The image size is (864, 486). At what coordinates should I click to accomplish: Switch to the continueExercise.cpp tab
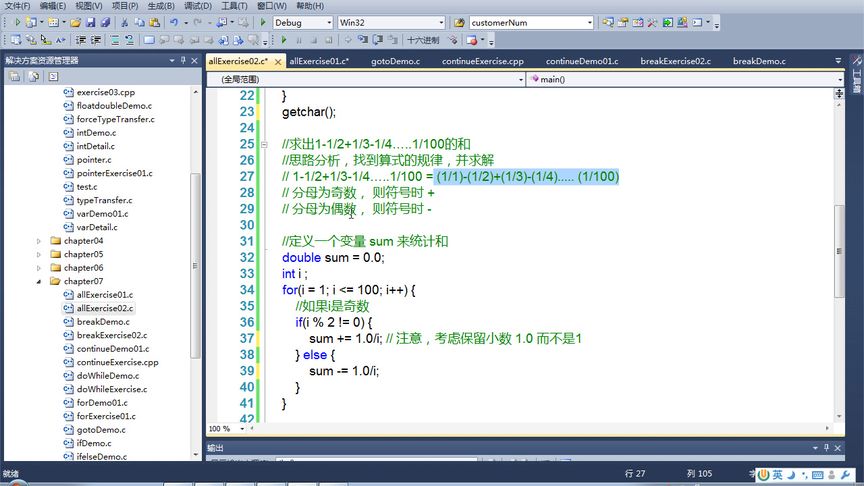pos(483,61)
